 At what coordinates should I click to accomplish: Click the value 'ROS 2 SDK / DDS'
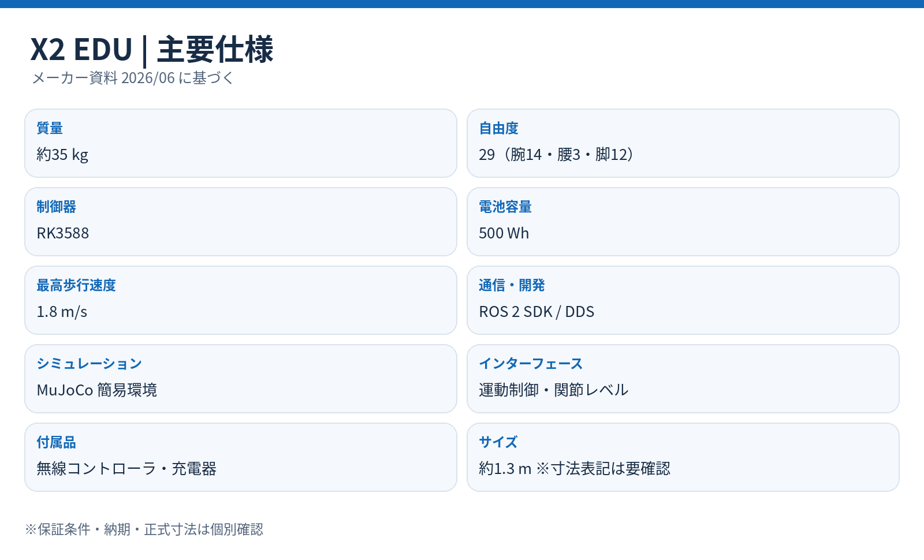(536, 312)
